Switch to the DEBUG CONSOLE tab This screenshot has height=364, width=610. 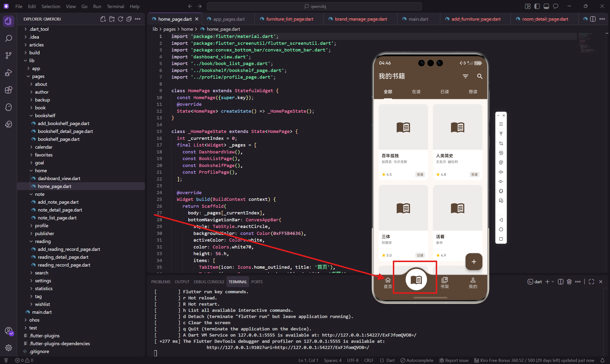[x=209, y=282]
